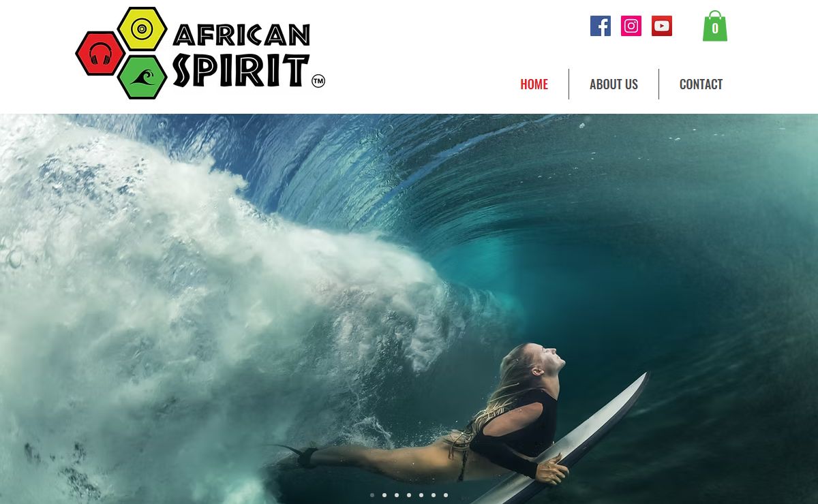
Task: Jump to the second slideshow dot
Action: point(384,495)
